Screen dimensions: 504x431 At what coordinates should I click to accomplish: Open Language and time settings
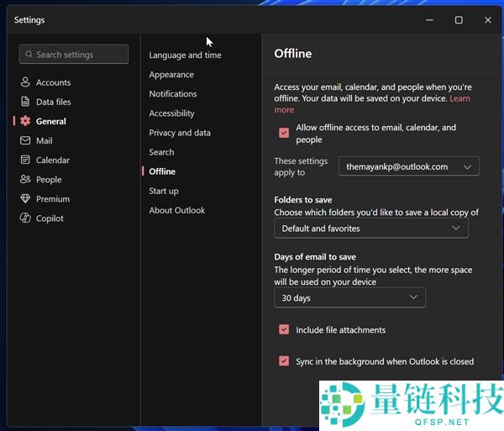[x=185, y=55]
